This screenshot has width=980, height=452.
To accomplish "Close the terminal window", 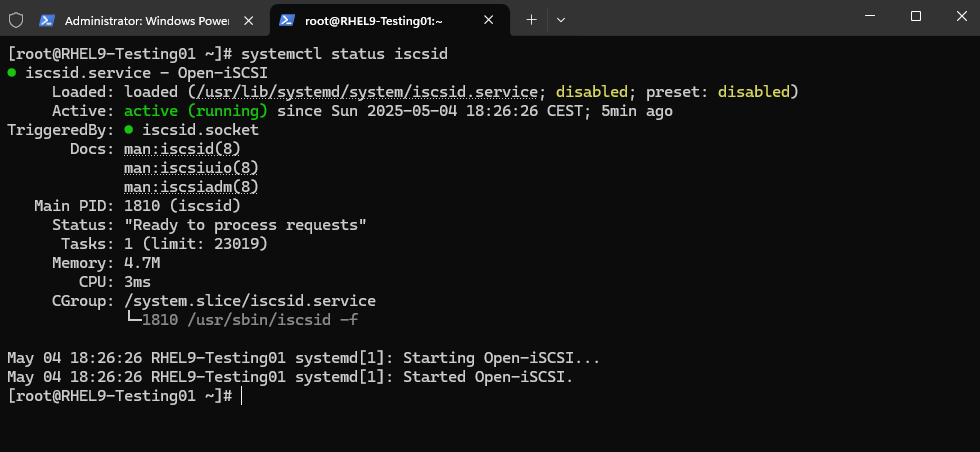I will [x=961, y=16].
